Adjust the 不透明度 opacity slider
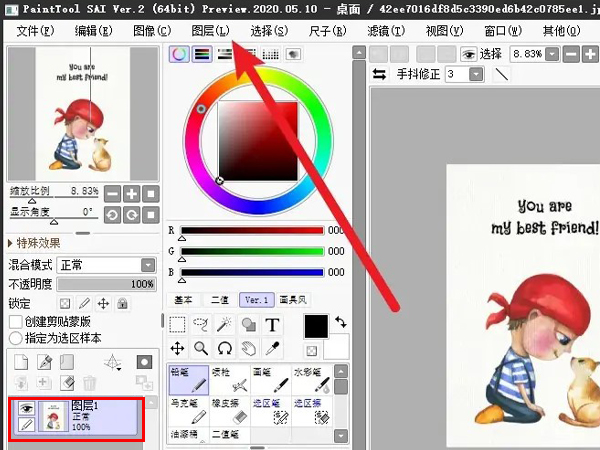The image size is (600, 450). [x=106, y=284]
